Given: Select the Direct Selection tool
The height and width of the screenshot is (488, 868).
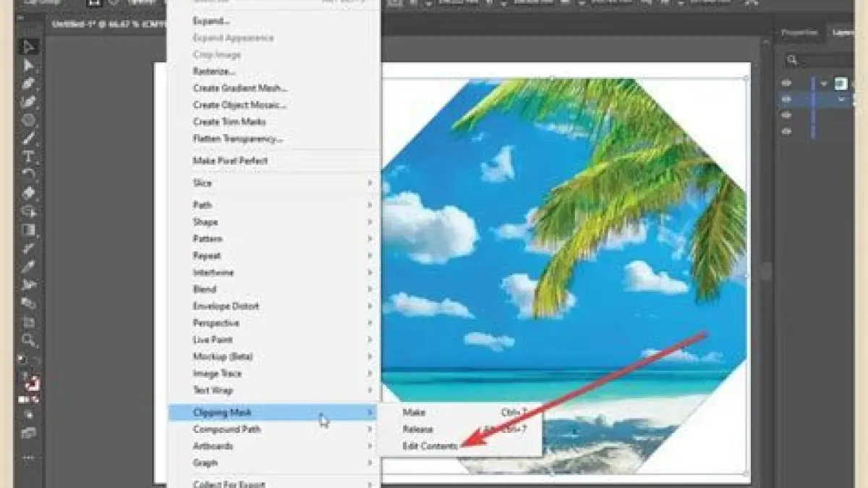Looking at the screenshot, I should (29, 66).
